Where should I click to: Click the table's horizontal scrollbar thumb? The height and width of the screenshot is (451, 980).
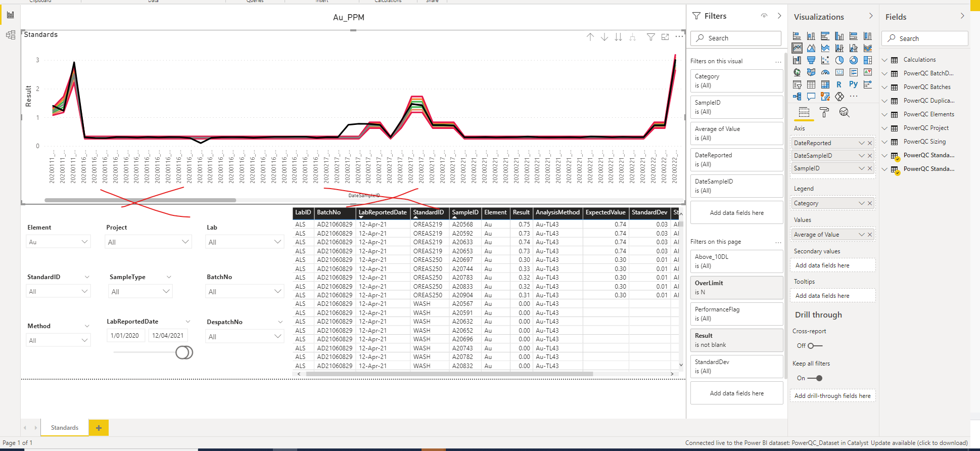pyautogui.click(x=449, y=374)
